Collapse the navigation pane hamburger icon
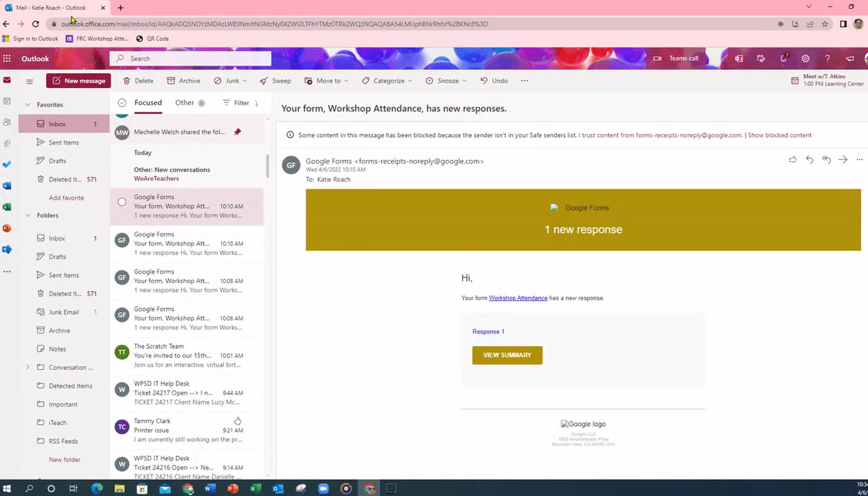Screen dimensions: 868x496 tap(29, 81)
